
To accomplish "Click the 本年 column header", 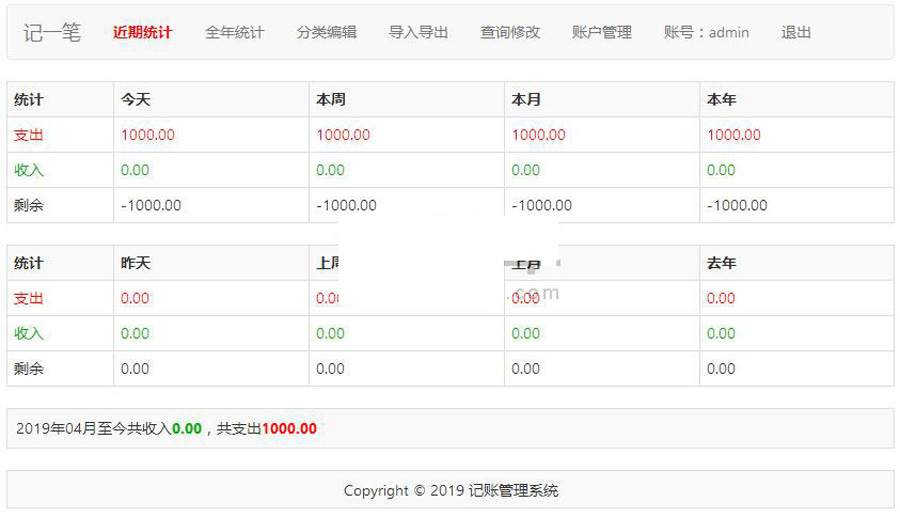I will (x=722, y=100).
